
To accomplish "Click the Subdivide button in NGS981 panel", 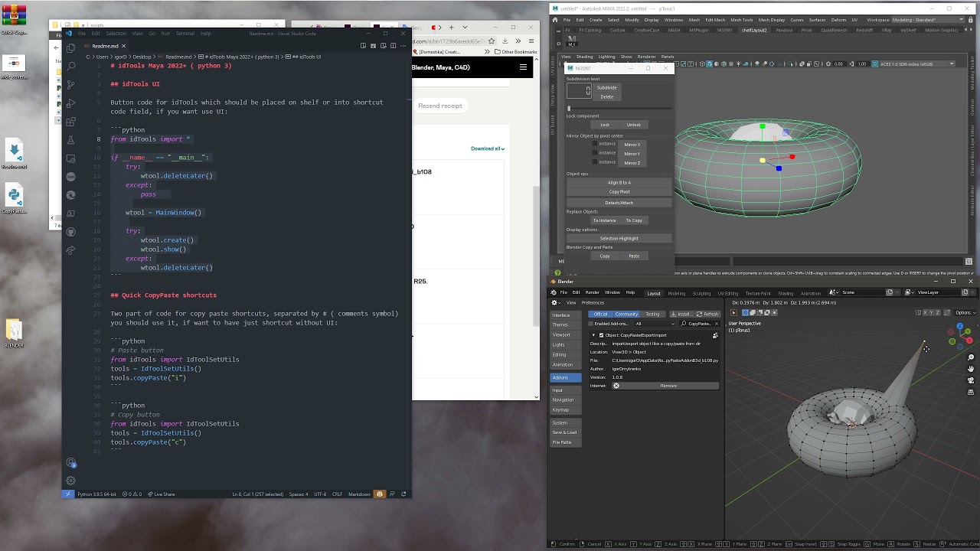I will 606,87.
